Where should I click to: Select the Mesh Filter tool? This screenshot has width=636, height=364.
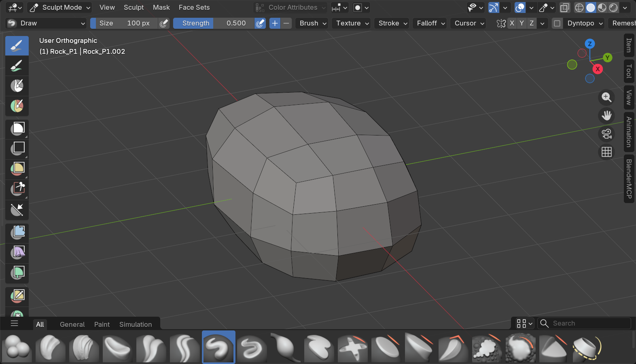pos(17,233)
